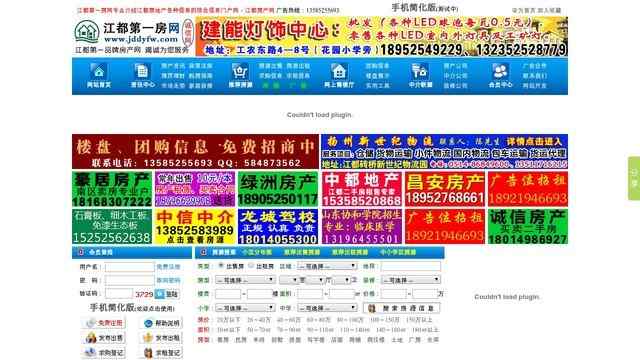This screenshot has width=640, height=360.
Task: Open the 豪居房产 ad tile
Action: 112,189
